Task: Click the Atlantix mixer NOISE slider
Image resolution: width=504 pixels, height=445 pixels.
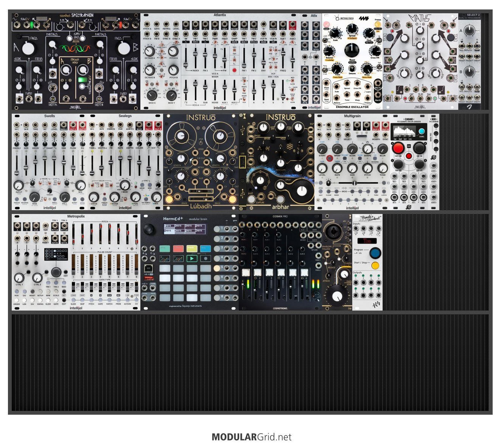Action: coord(215,90)
